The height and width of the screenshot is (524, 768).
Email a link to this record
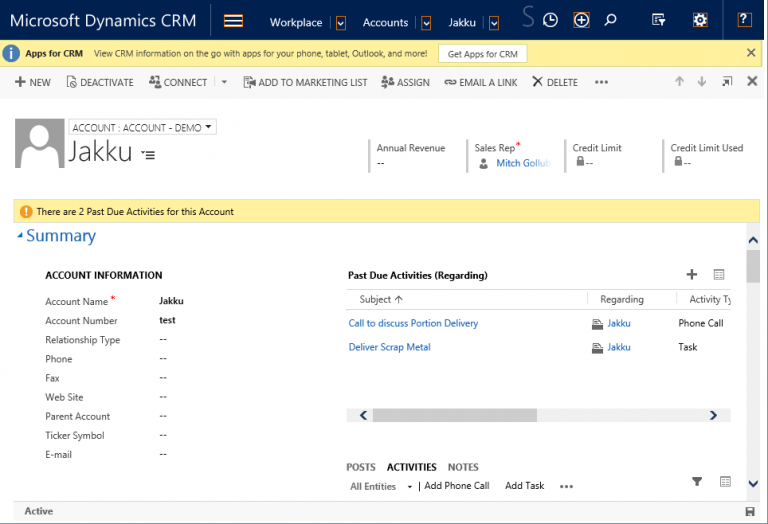click(x=481, y=82)
